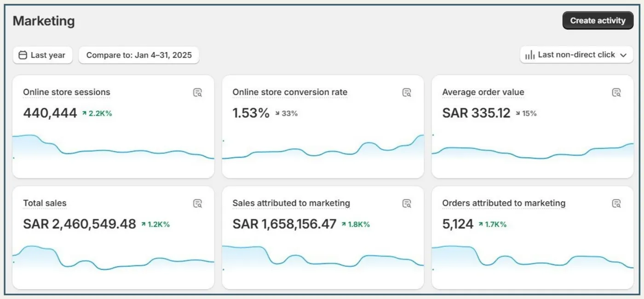Click the SAR 335.12 value
The height and width of the screenshot is (299, 644).
point(476,113)
